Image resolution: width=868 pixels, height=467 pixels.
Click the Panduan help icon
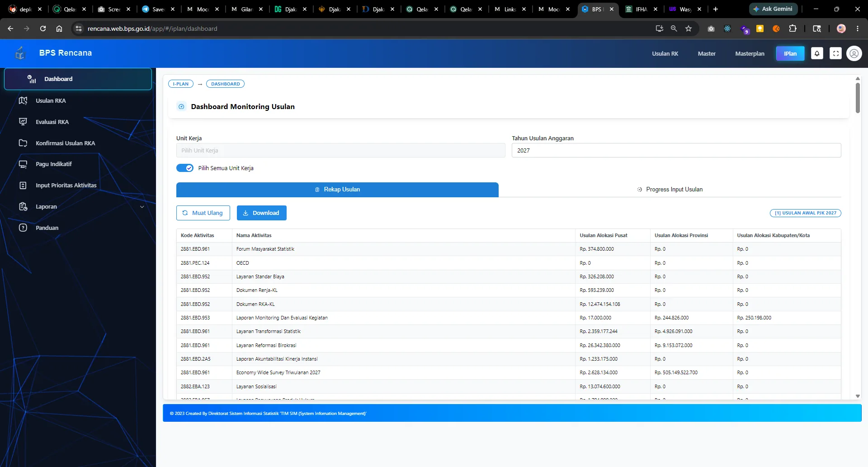(23, 228)
